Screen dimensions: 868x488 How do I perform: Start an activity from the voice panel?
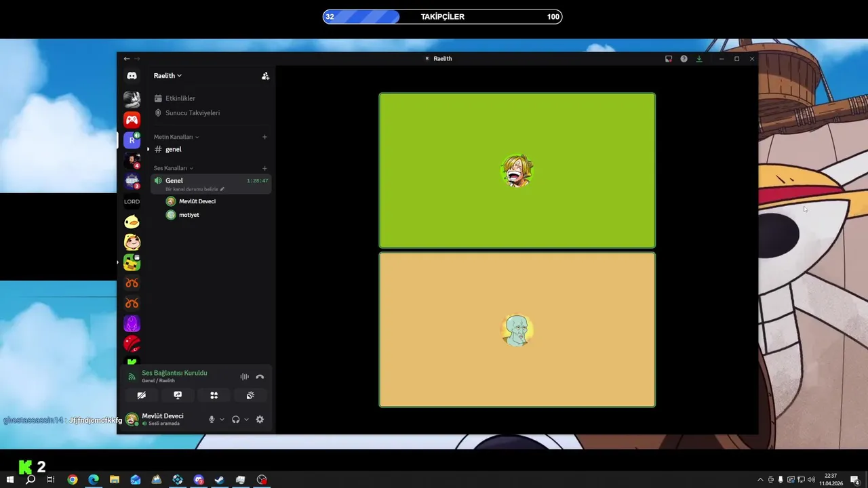(214, 395)
